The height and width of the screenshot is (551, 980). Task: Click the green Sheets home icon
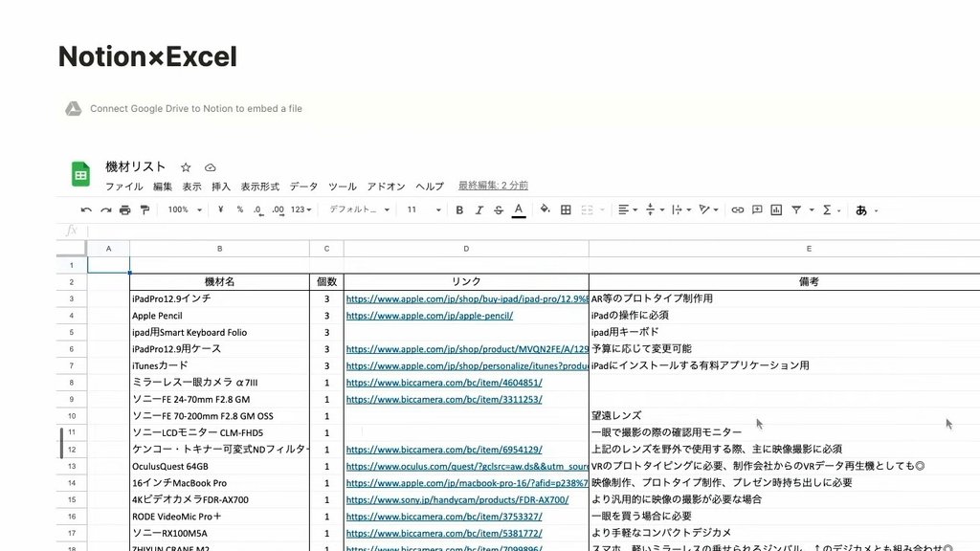click(x=80, y=174)
